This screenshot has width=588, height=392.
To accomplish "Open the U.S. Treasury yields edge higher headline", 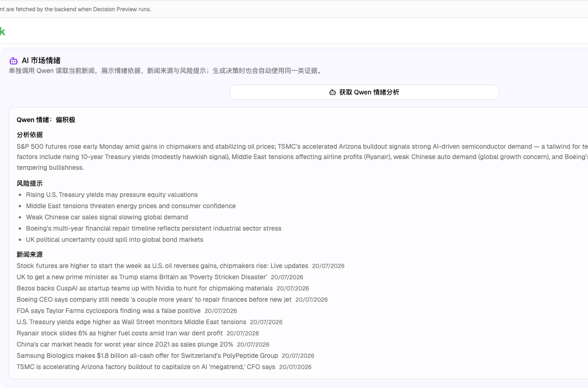I will 131,322.
